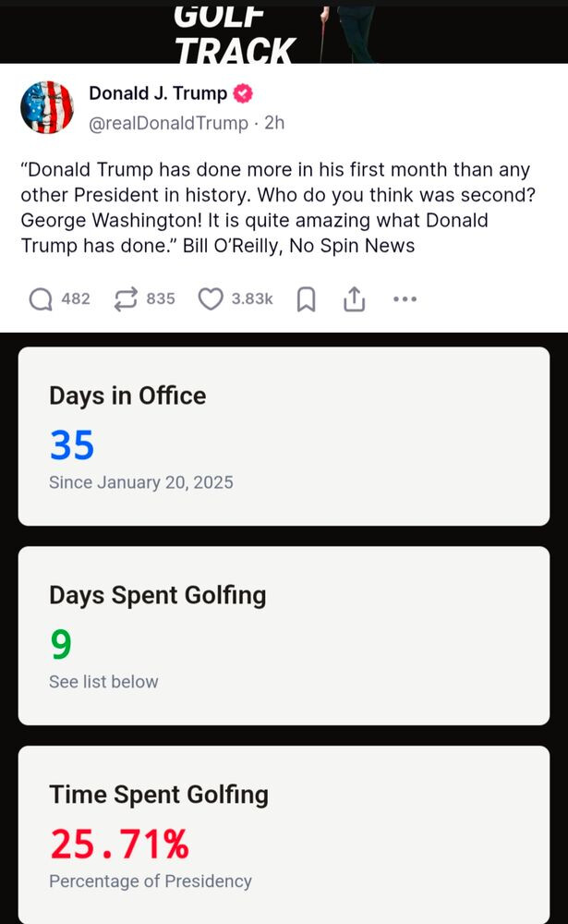Select the Days Spent Golfing heading
This screenshot has height=924, width=568.
[x=157, y=595]
